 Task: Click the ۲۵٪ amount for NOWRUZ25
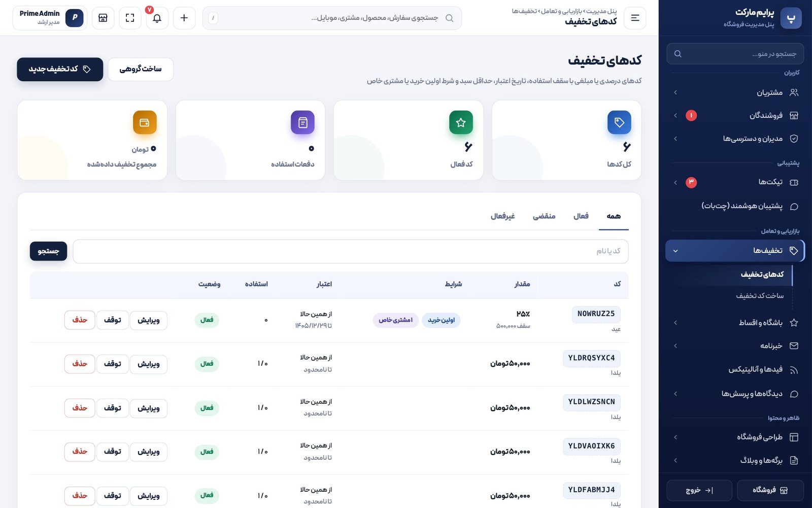tap(523, 314)
